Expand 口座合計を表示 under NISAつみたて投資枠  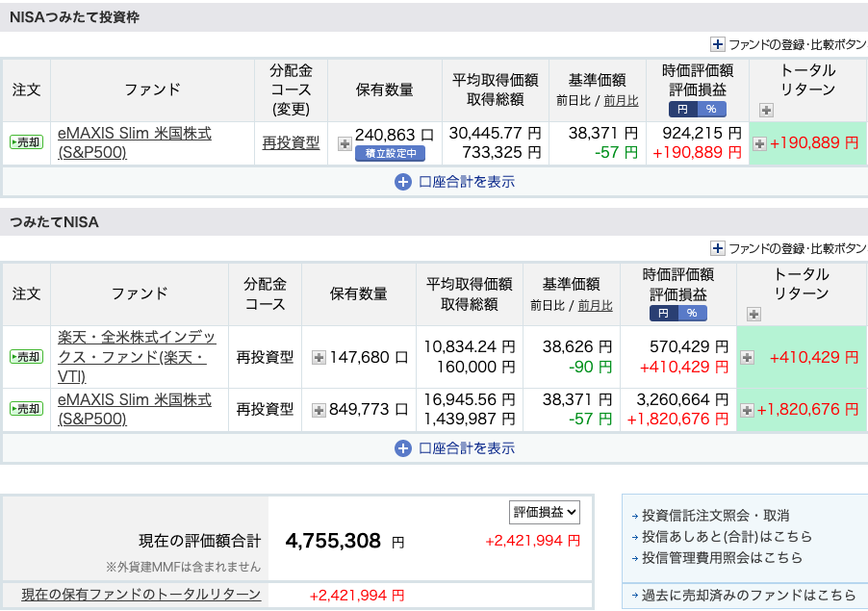[454, 182]
